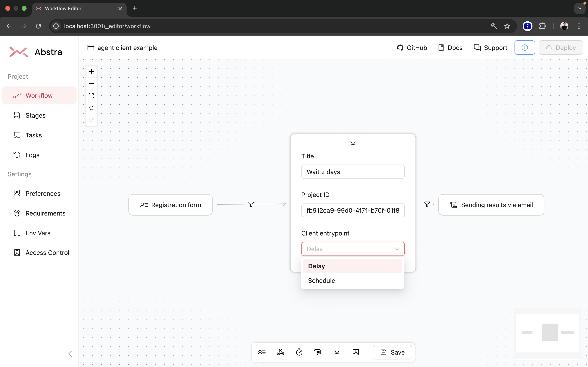Click the Stages sidebar icon
Viewport: 588px width, 367px height.
(17, 115)
